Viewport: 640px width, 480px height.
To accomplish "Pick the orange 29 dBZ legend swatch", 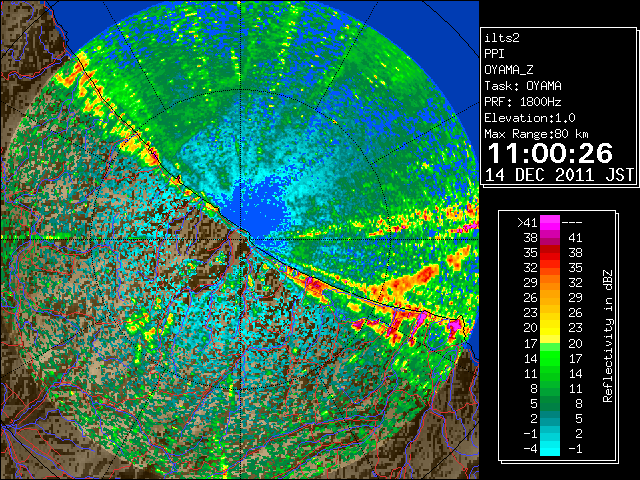I will [550, 283].
